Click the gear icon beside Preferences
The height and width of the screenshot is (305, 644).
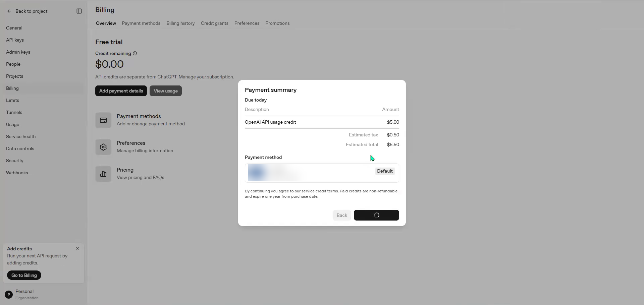coord(103,147)
